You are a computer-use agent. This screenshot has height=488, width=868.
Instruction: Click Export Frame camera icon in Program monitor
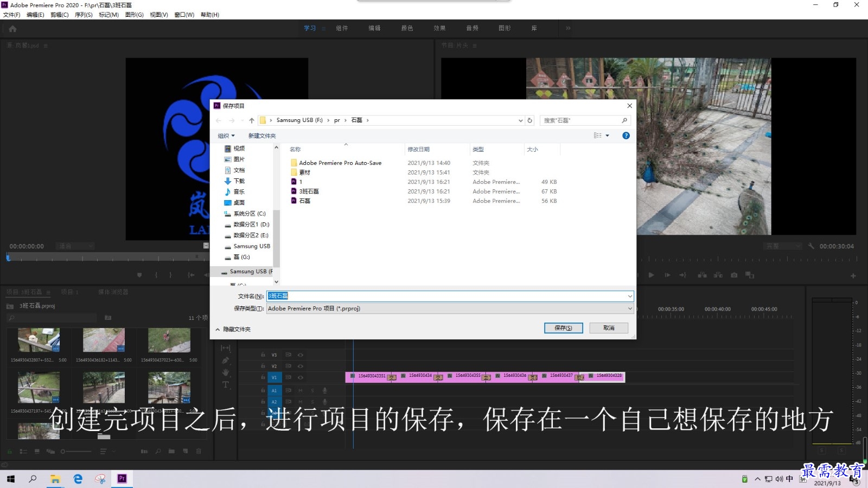(734, 275)
